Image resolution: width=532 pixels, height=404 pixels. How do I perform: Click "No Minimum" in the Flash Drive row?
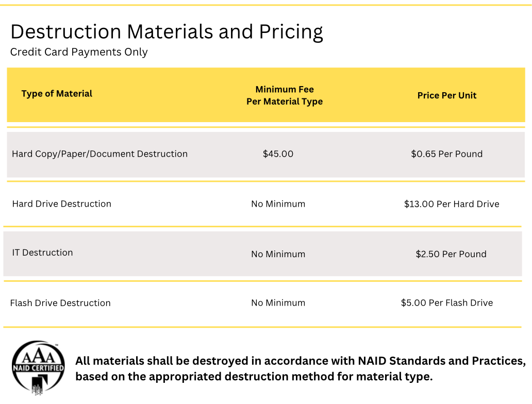[x=278, y=303]
